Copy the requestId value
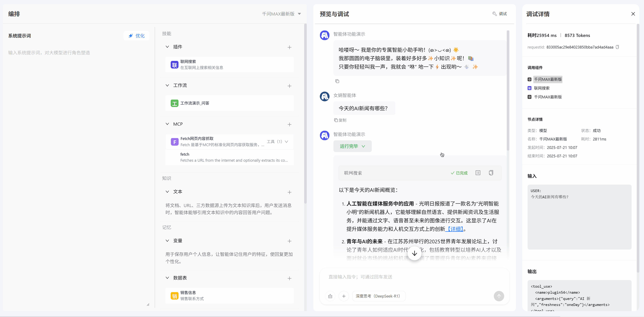Viewport: 644px width, 317px height. 617,47
